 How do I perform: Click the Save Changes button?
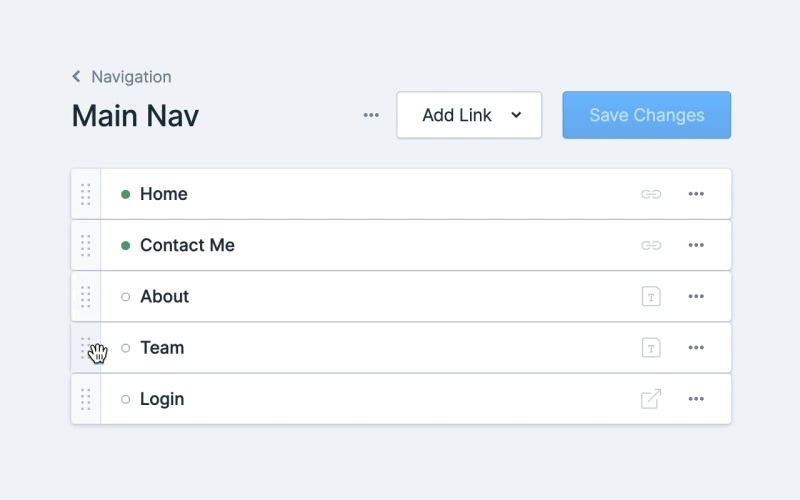coord(646,115)
